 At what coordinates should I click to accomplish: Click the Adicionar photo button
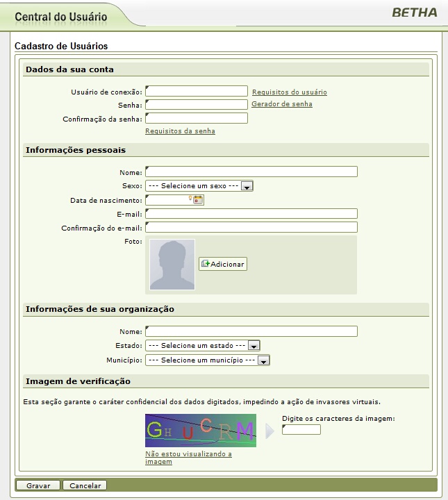point(222,264)
